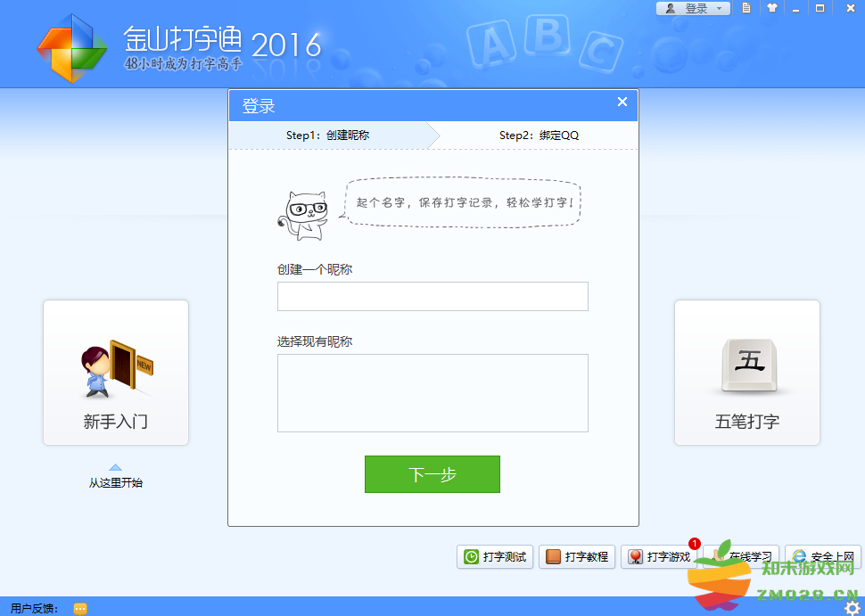Screen dimensions: 865x616
Task: Select the Step1 创建昵称 tab
Action: click(x=328, y=136)
